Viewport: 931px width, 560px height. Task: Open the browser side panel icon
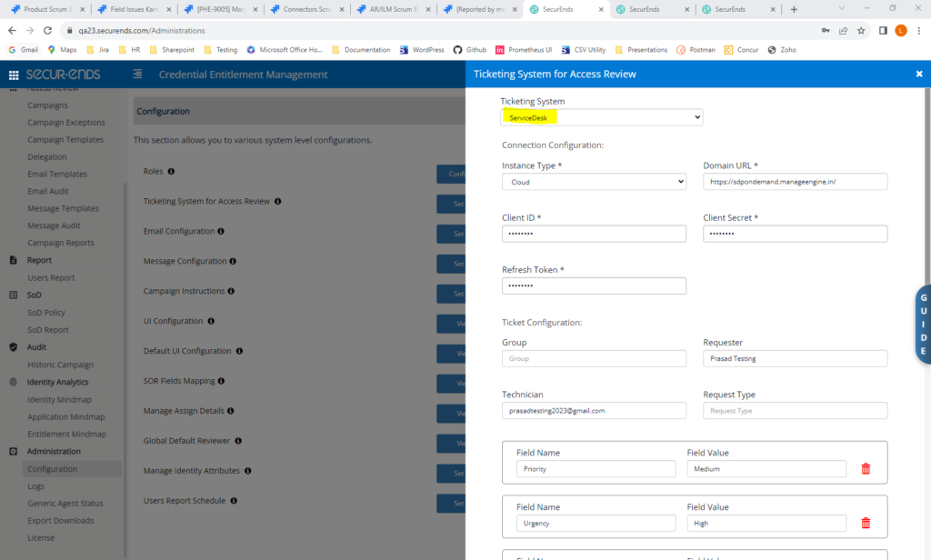(x=883, y=30)
